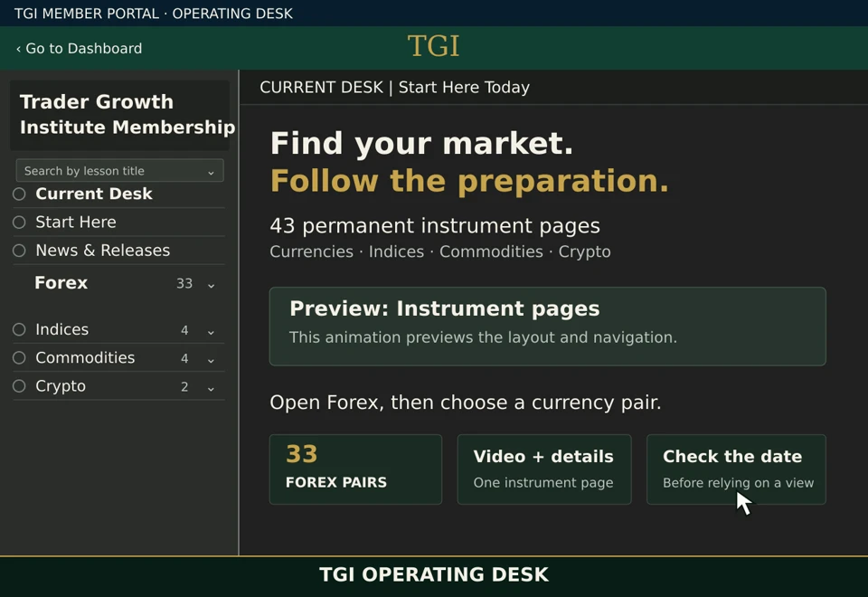
Task: Expand the Indices chevron
Action: click(211, 332)
